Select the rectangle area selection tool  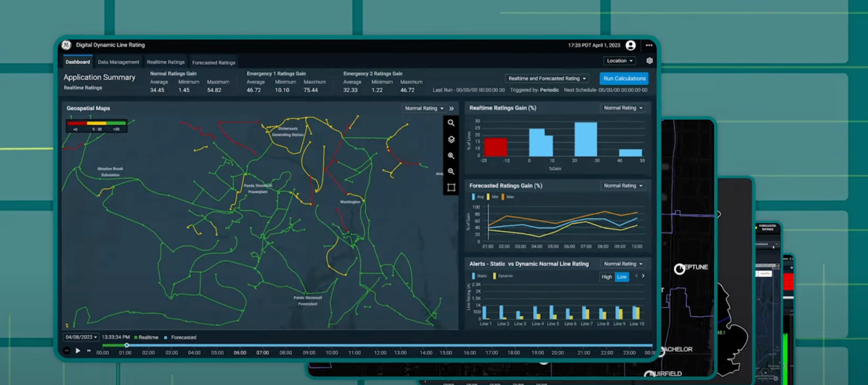pos(451,187)
